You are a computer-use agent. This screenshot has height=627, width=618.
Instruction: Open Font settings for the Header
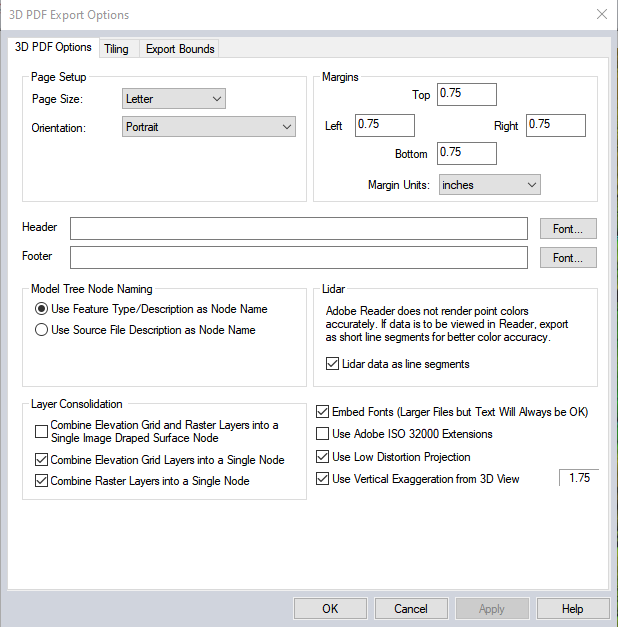click(x=567, y=229)
